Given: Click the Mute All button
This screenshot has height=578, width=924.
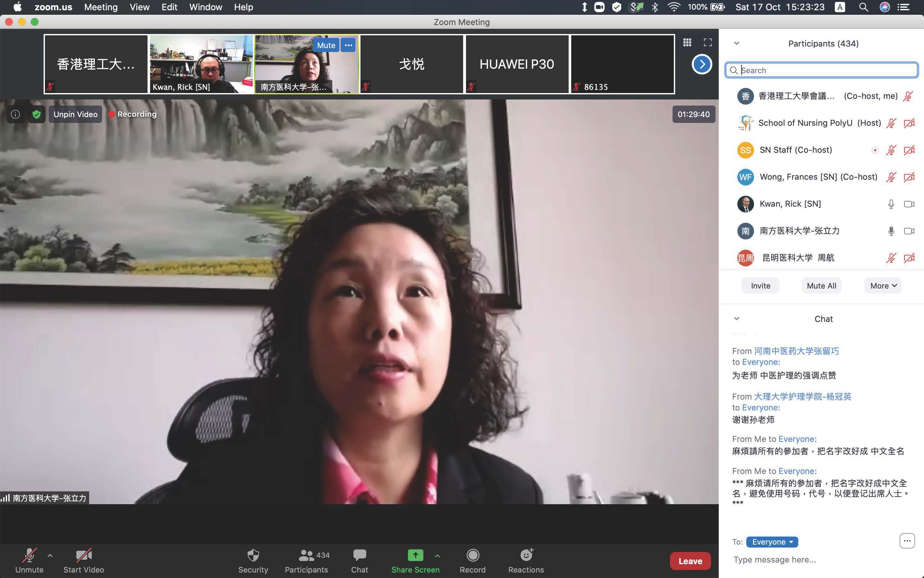Looking at the screenshot, I should 821,286.
